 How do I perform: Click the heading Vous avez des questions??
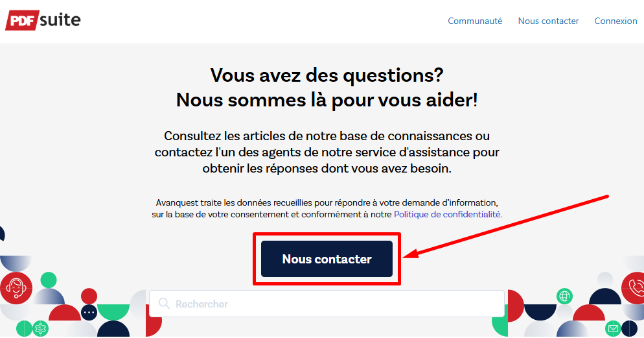[x=327, y=75]
